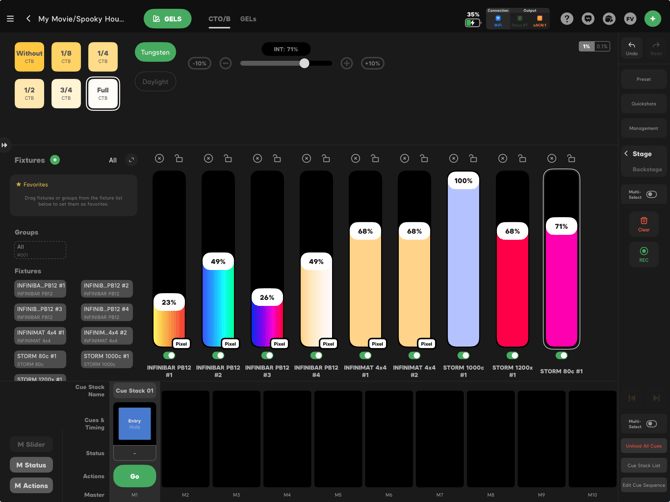The height and width of the screenshot is (502, 670).
Task: Click the intensity slider handle
Action: (304, 63)
